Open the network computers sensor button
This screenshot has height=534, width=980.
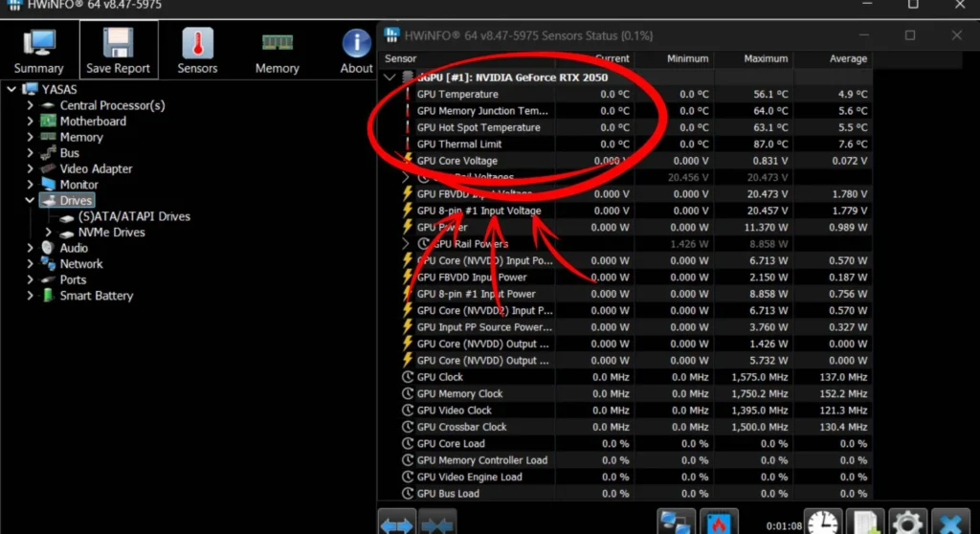(x=677, y=522)
